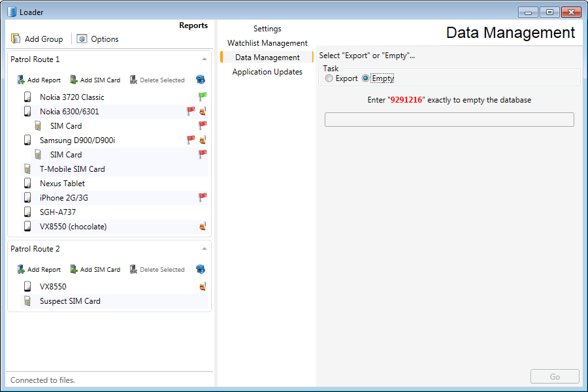Add SIM Card in Patrol Route 1

pos(95,80)
